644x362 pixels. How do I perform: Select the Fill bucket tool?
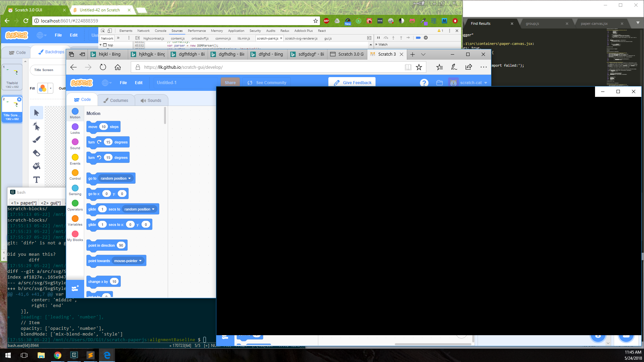36,166
